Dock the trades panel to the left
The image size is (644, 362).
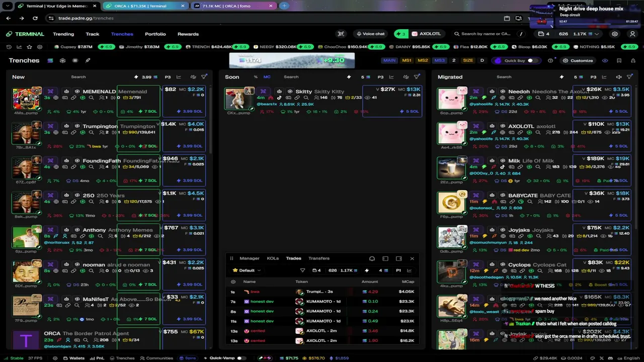[385, 258]
